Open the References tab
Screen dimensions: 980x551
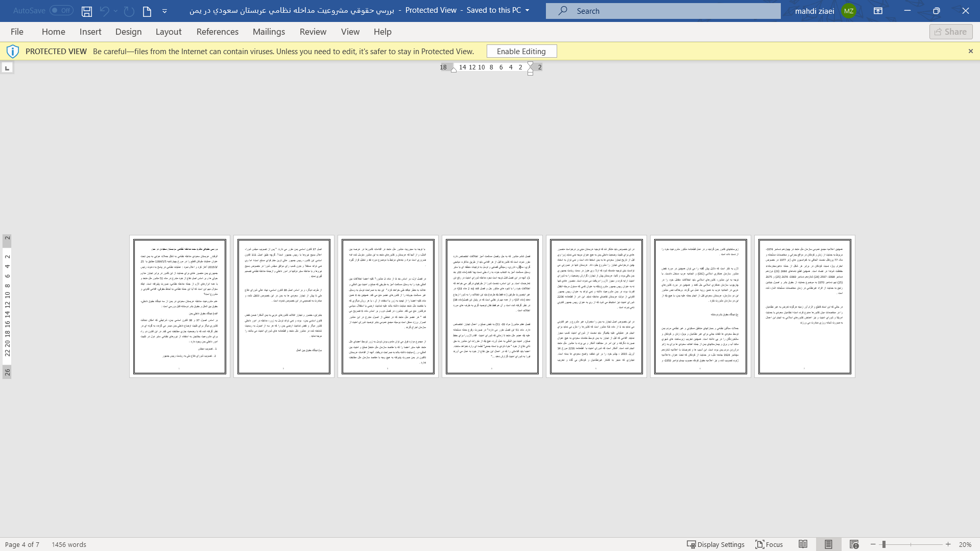tap(218, 32)
